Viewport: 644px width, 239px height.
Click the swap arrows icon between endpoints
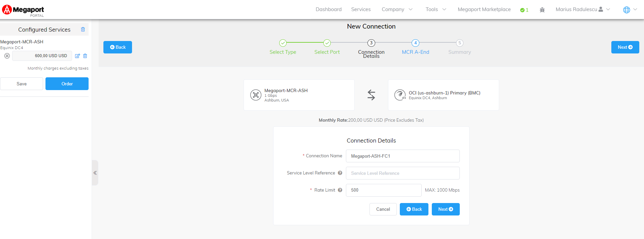click(x=371, y=95)
